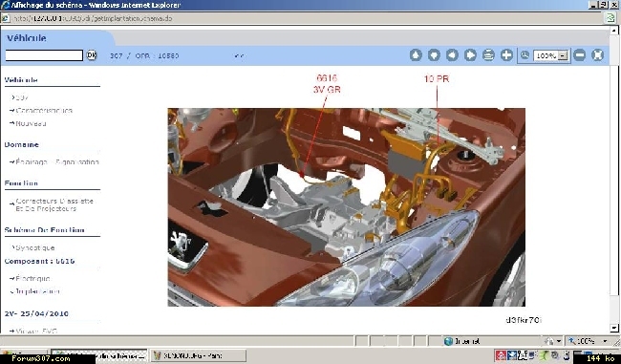621x364 pixels.
Task: Open the Synoptique schema link
Action: (34, 248)
